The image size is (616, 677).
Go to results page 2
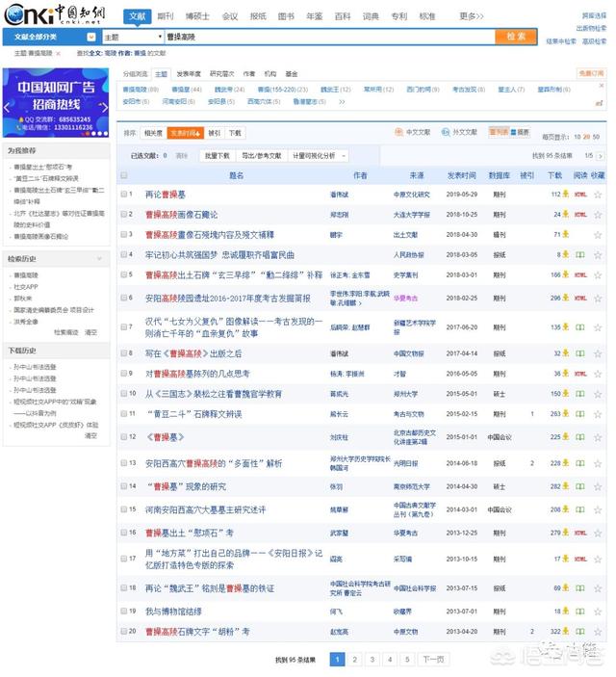[x=354, y=660]
